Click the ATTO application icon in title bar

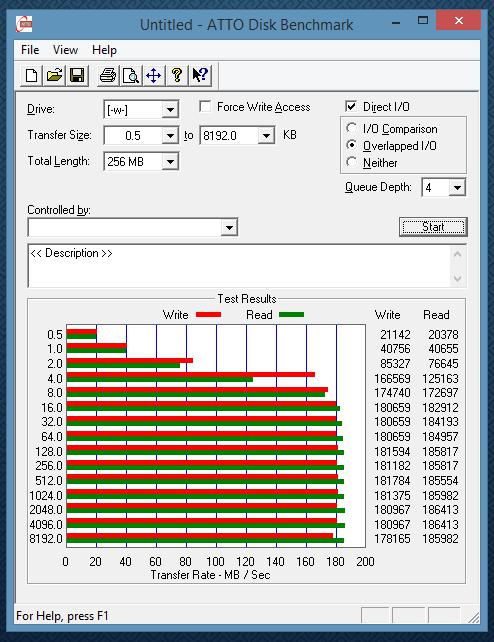coord(24,24)
